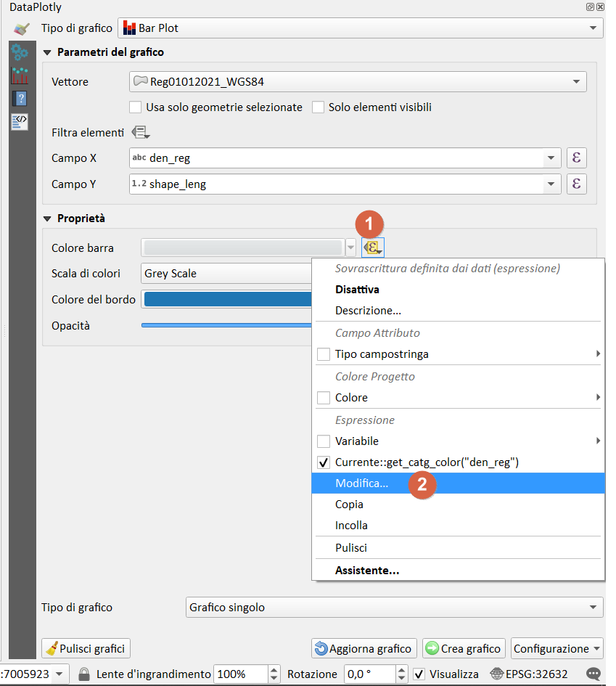Select Disattiva in the override menu
The width and height of the screenshot is (616, 686).
click(x=357, y=289)
